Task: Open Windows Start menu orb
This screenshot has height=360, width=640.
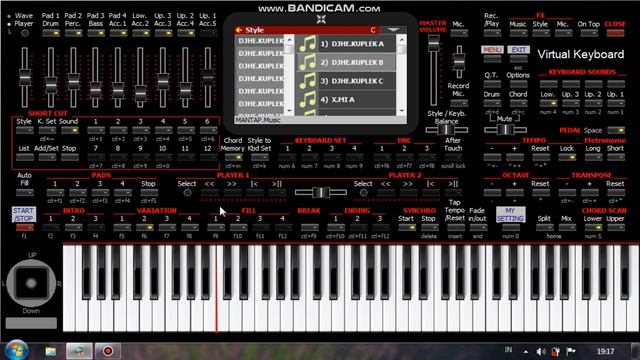Action: click(x=16, y=351)
